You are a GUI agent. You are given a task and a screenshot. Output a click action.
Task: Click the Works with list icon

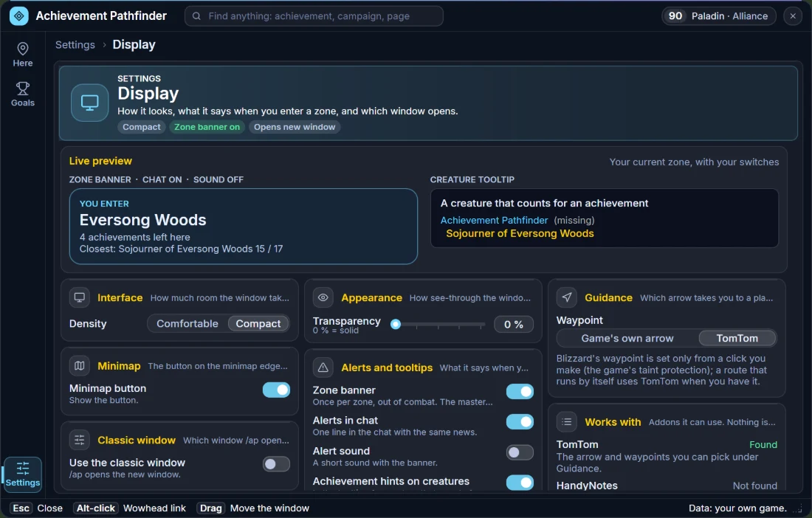pyautogui.click(x=566, y=422)
